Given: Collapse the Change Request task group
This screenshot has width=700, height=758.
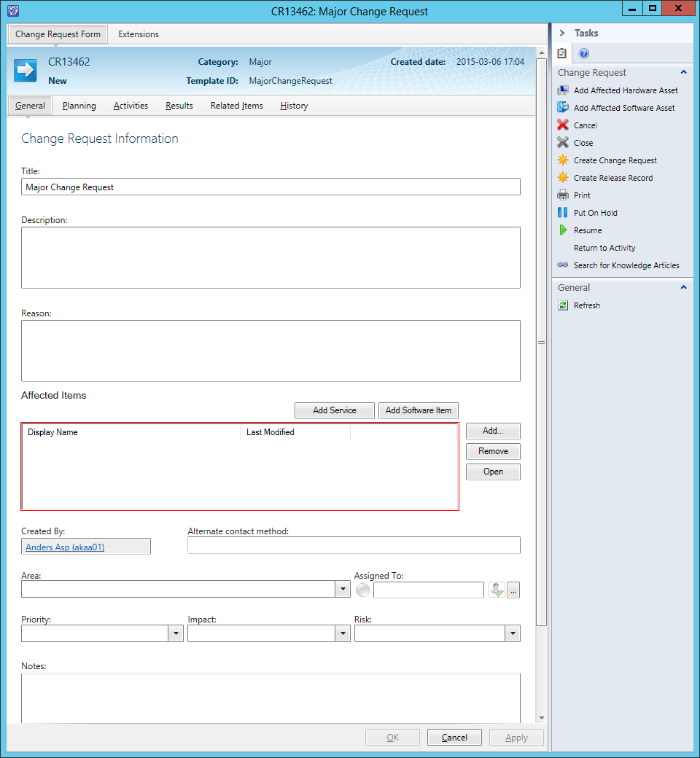Looking at the screenshot, I should (x=683, y=72).
